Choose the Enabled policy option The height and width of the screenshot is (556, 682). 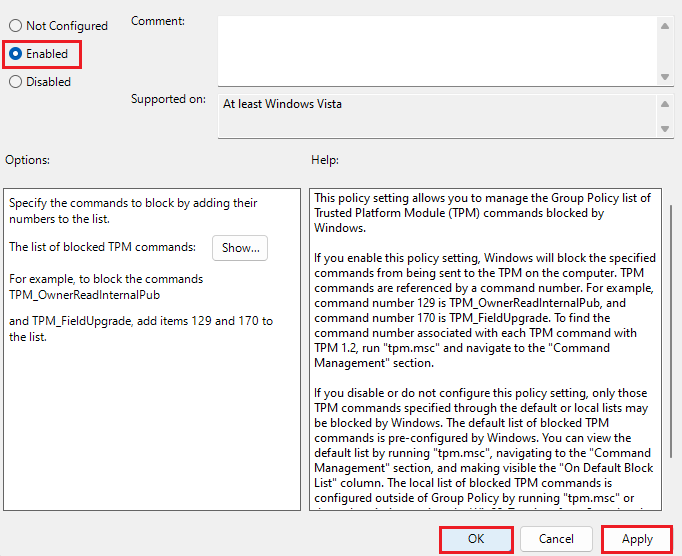click(15, 53)
